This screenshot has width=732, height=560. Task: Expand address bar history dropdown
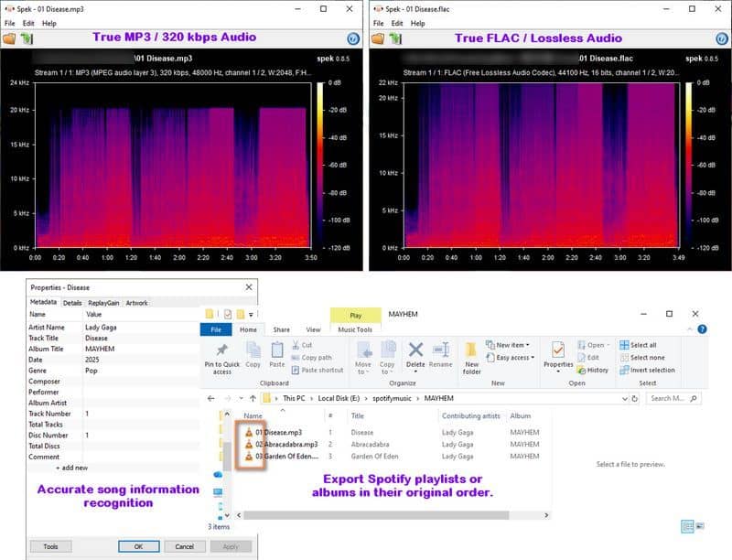625,399
